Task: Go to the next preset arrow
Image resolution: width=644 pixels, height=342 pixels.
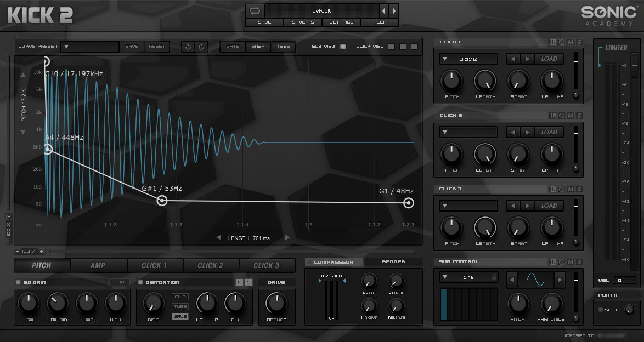Action: point(393,10)
